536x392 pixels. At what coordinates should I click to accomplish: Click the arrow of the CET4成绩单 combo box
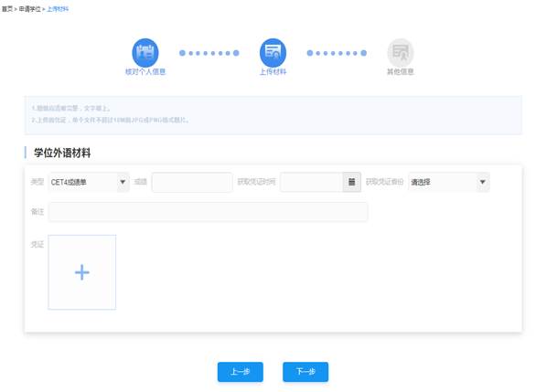tap(123, 182)
